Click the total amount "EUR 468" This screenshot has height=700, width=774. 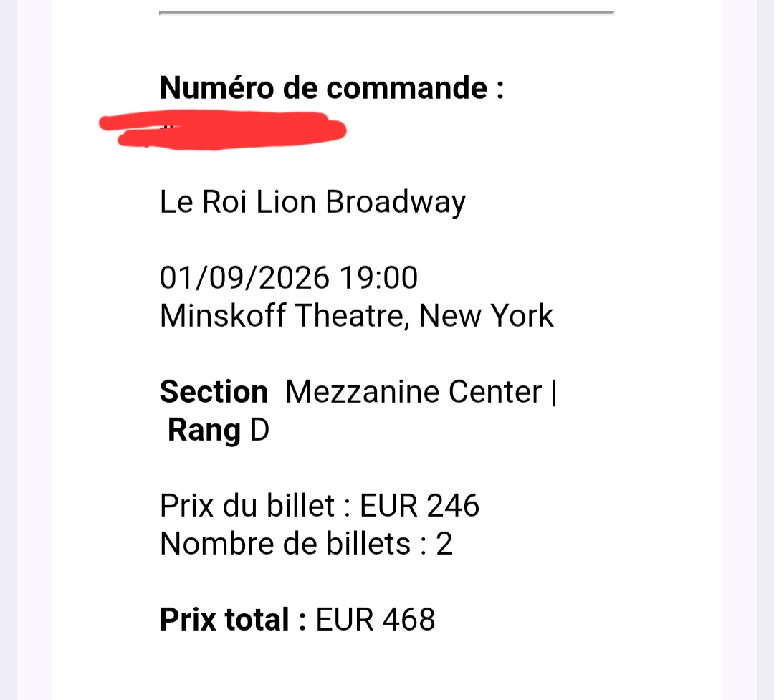point(376,620)
